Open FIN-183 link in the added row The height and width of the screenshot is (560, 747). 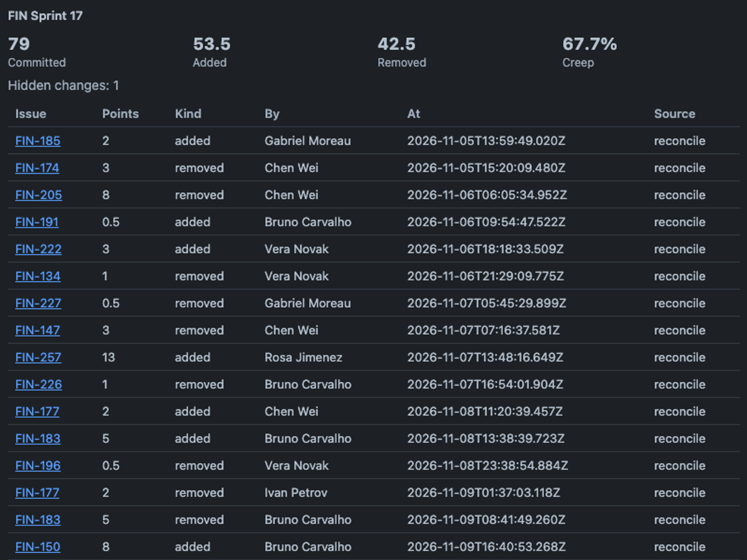[38, 439]
